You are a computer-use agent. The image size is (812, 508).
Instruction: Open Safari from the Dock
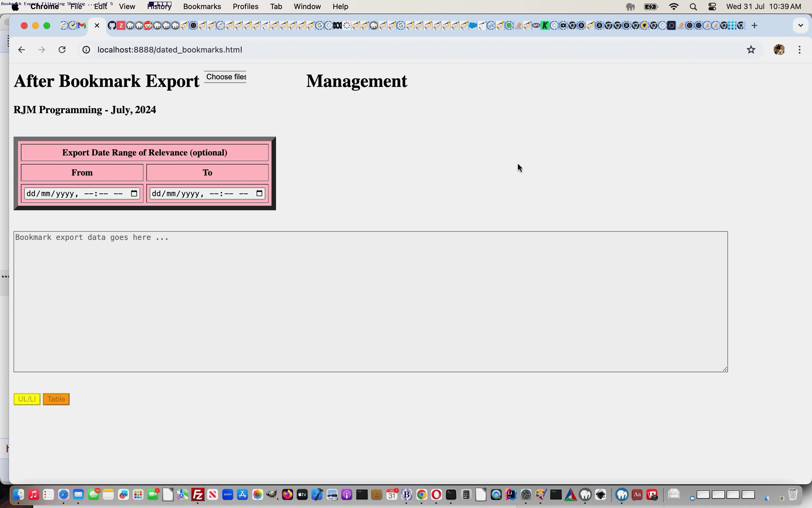pos(63,494)
